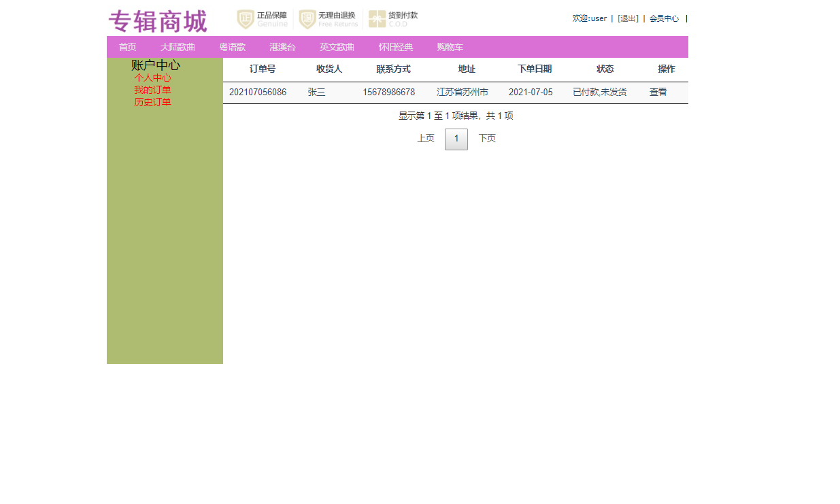Open 历史订单 in the sidebar
This screenshot has height=504, width=840.
(x=152, y=101)
